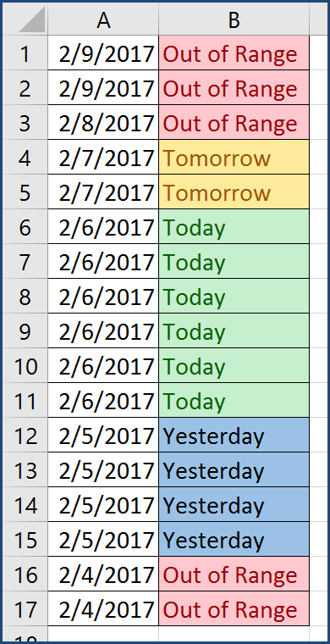
Task: Select row 1 header
Action: [x=25, y=53]
